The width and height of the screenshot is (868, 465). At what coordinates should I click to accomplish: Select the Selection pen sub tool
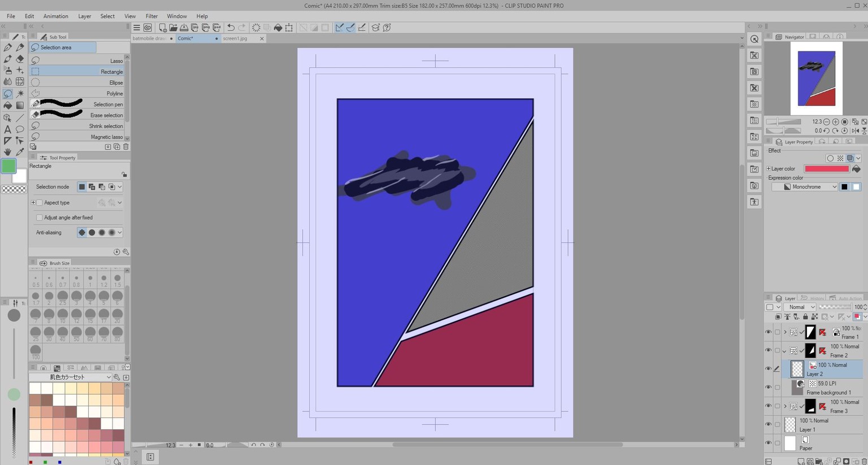pos(77,104)
